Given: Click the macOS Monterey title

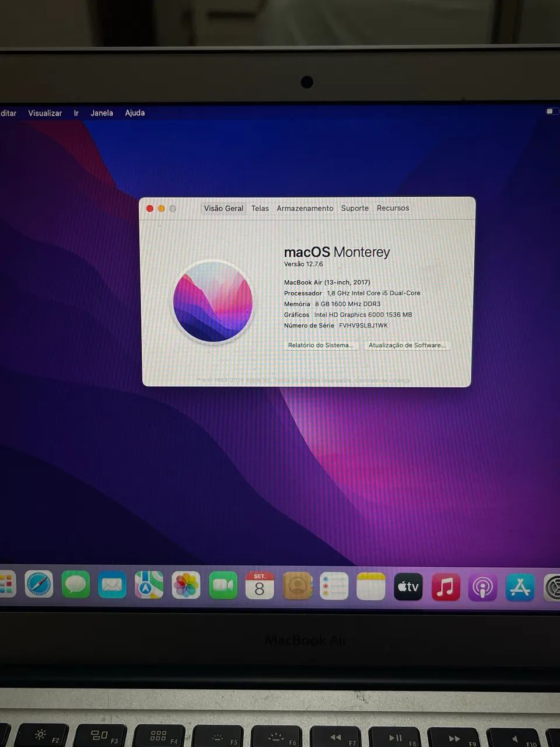Looking at the screenshot, I should click(337, 252).
